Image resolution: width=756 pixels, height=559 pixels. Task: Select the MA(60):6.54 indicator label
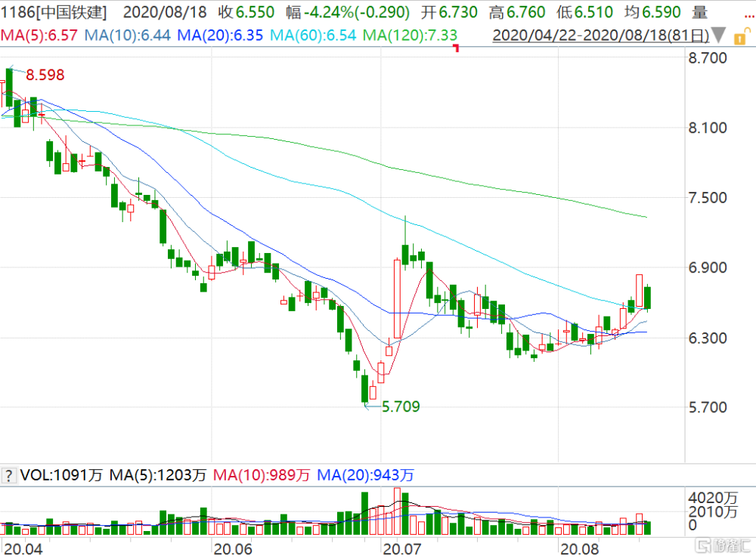tap(313, 36)
